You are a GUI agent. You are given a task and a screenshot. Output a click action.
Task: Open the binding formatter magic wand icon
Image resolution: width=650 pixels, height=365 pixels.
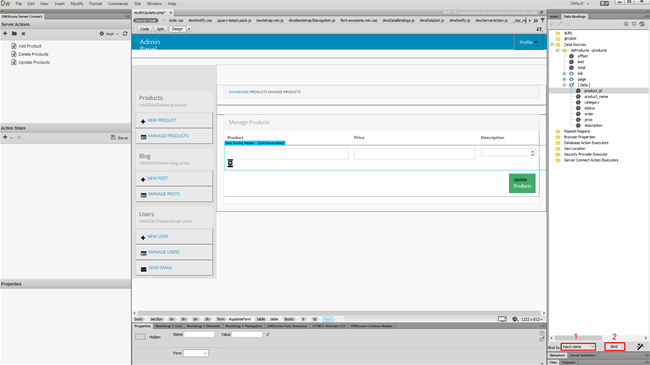[x=640, y=346]
